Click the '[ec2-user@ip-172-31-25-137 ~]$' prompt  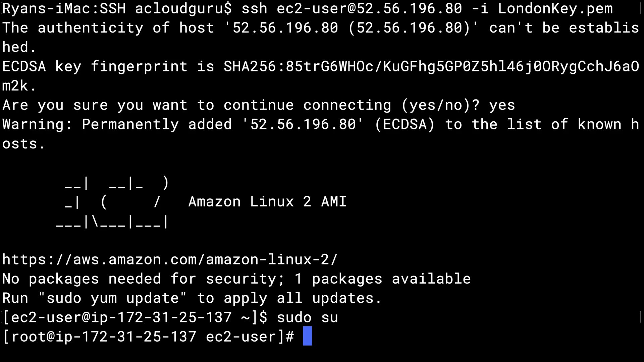coord(135,317)
